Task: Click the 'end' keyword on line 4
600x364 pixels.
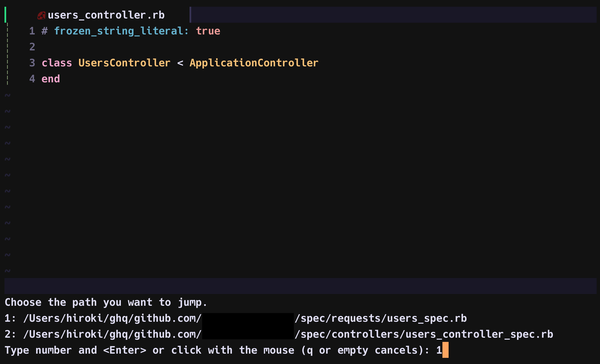Action: coord(51,79)
